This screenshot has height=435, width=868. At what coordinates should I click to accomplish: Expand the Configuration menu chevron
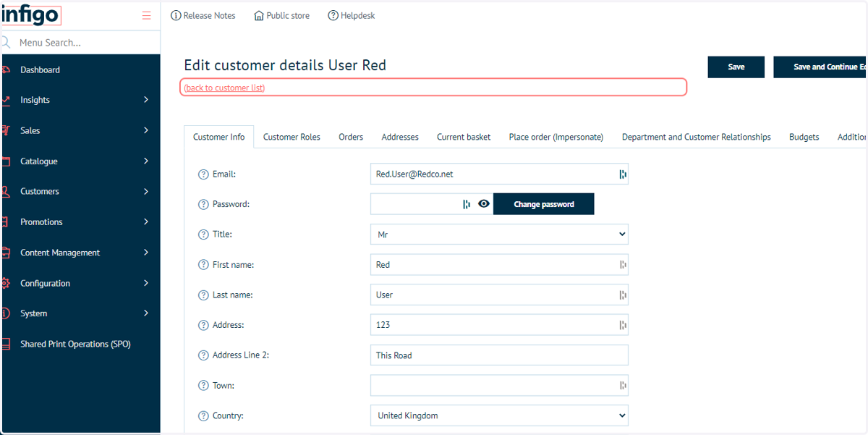click(x=146, y=283)
